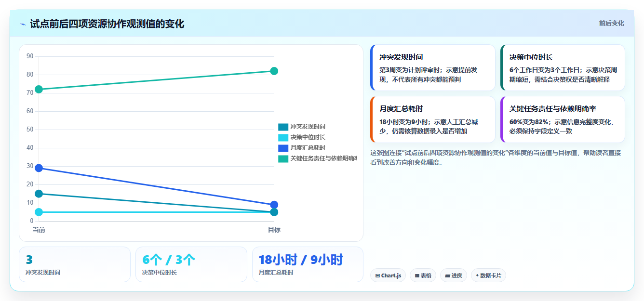Click the stat card showing 3

pyautogui.click(x=75, y=264)
